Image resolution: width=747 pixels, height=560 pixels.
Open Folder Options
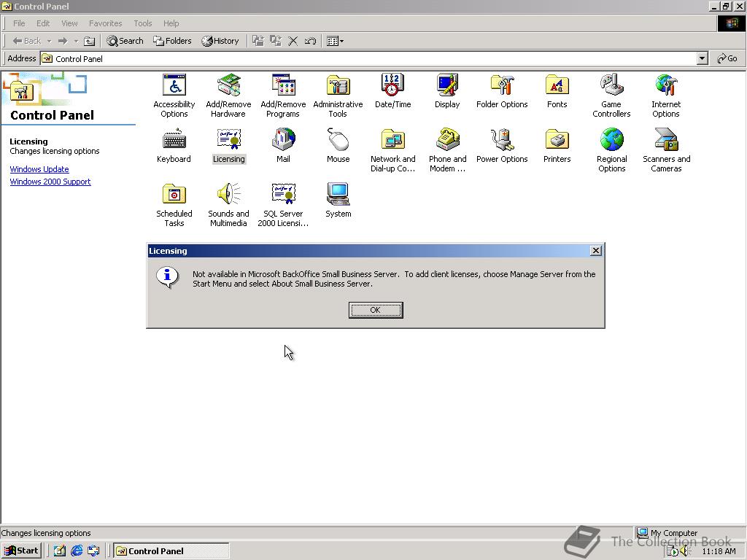pyautogui.click(x=502, y=91)
